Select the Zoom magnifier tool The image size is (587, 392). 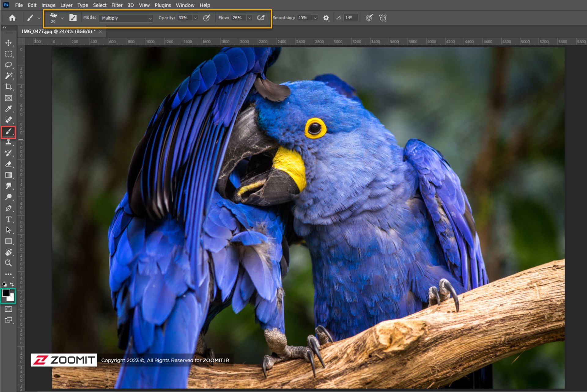click(x=9, y=263)
